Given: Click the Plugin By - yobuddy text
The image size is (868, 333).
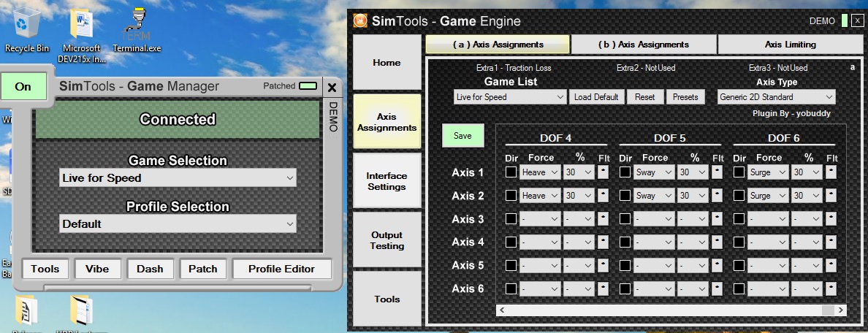Looking at the screenshot, I should click(x=791, y=113).
